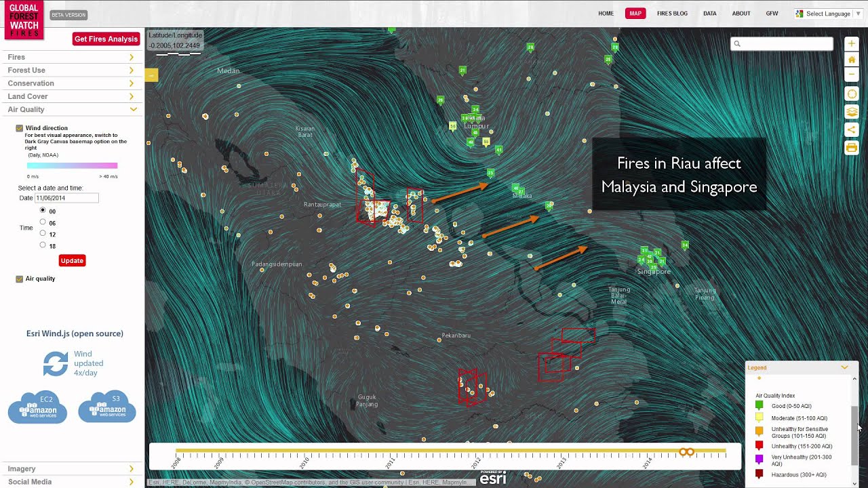This screenshot has width=868, height=488.
Task: Open the GFW link in navigation
Action: 772,14
